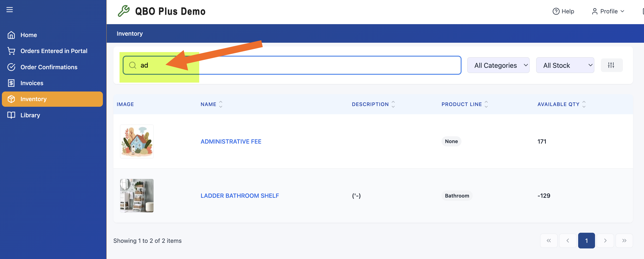This screenshot has height=259, width=644.
Task: Go to the last page arrow
Action: [x=624, y=240]
